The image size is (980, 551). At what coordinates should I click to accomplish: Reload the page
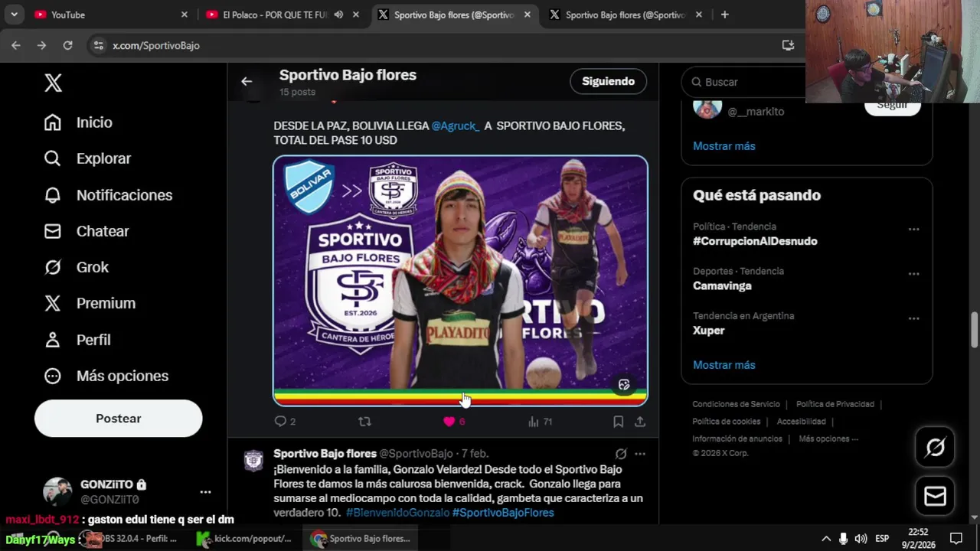pos(67,45)
